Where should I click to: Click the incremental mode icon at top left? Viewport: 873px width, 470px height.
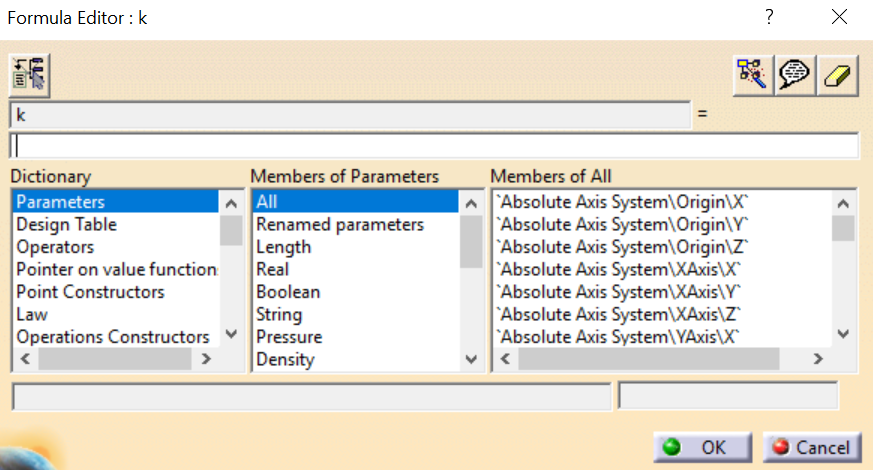(30, 75)
